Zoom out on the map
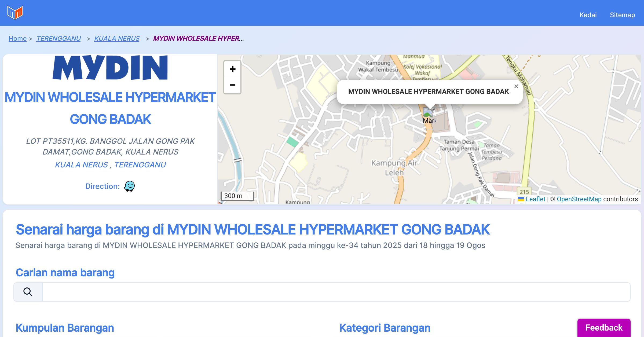The width and height of the screenshot is (644, 337). coord(232,85)
